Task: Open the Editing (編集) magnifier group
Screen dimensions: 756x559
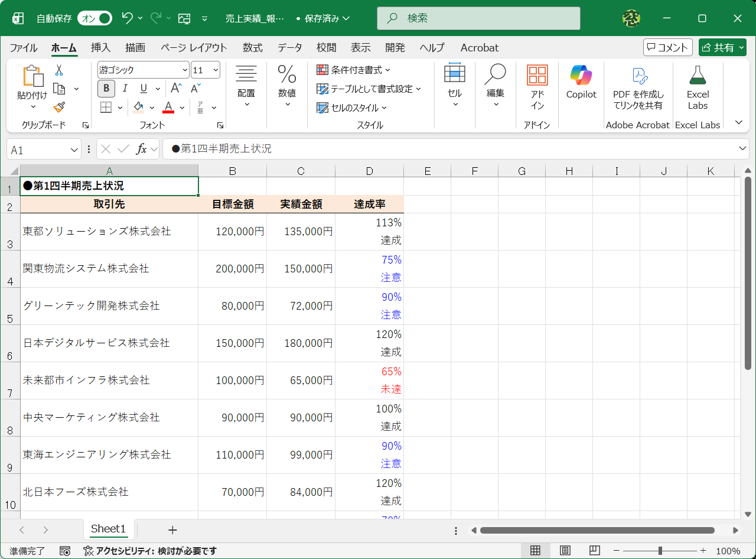Action: (496, 86)
